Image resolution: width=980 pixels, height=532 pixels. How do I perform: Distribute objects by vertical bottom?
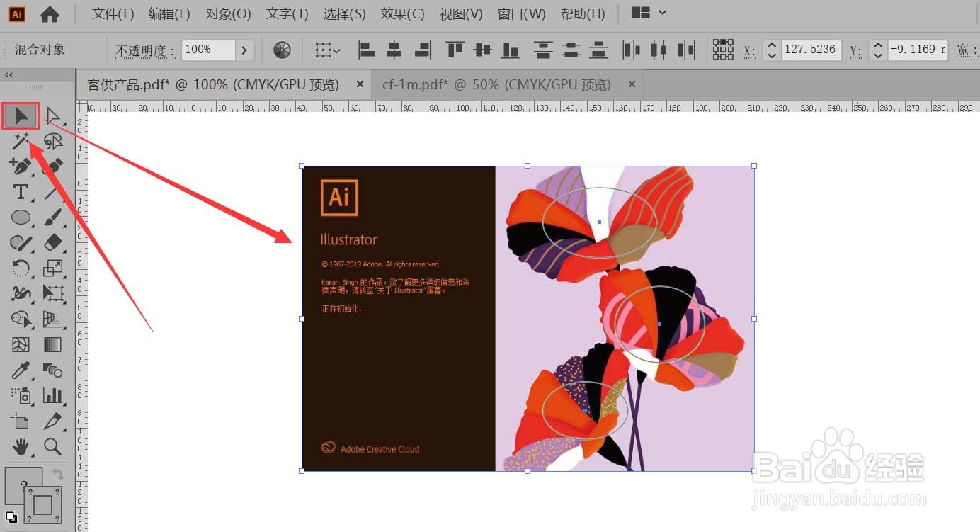[599, 50]
